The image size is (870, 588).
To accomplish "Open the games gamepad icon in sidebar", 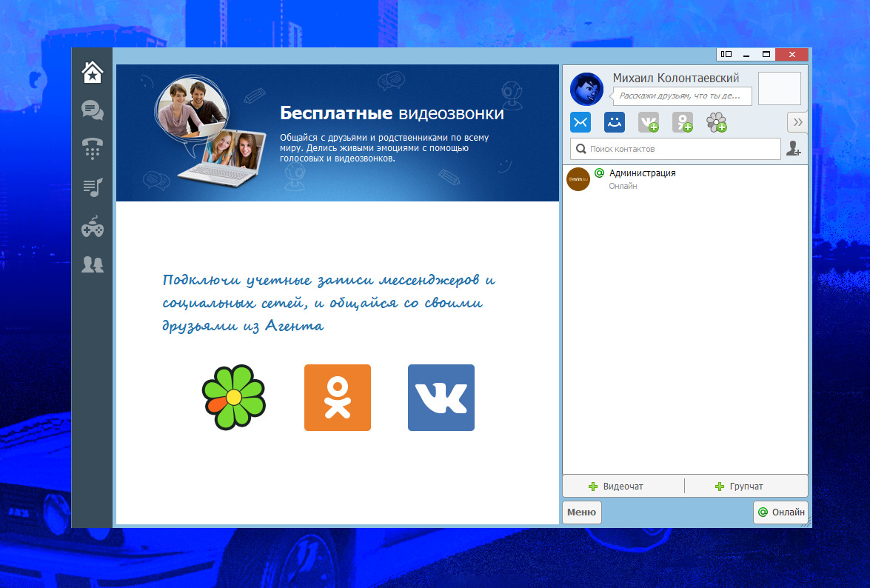I will point(92,227).
